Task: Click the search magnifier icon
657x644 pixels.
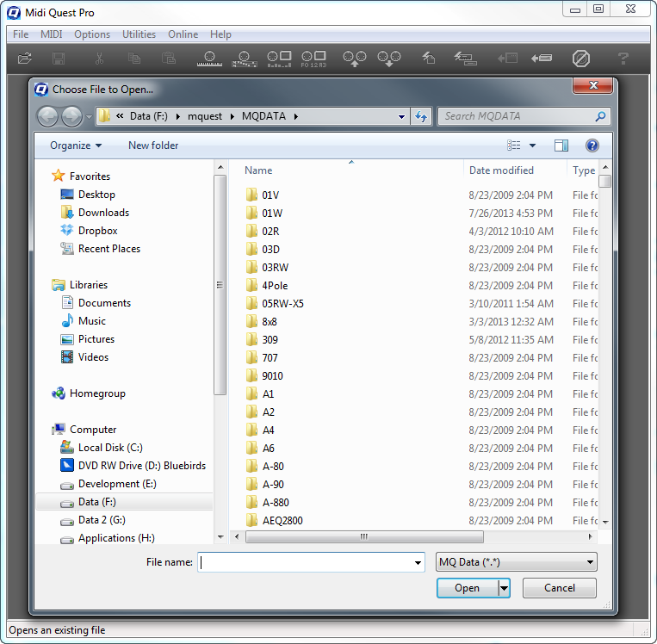Action: pos(600,116)
